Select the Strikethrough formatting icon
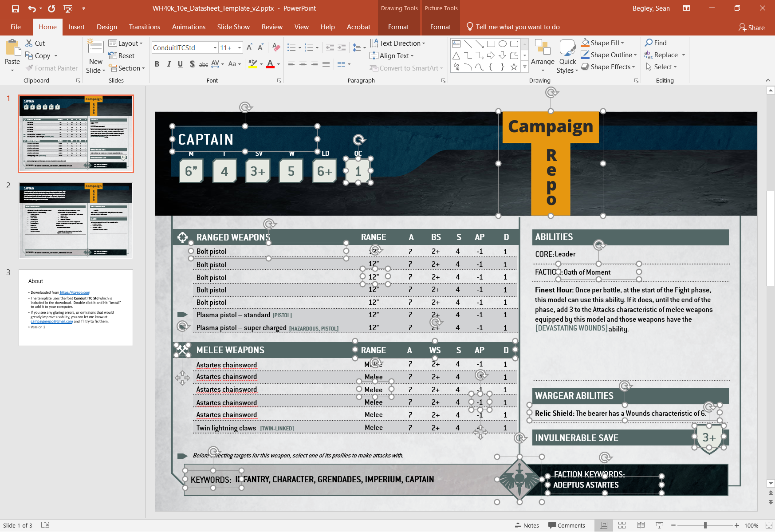Viewport: 775px width, 532px height. (x=204, y=64)
